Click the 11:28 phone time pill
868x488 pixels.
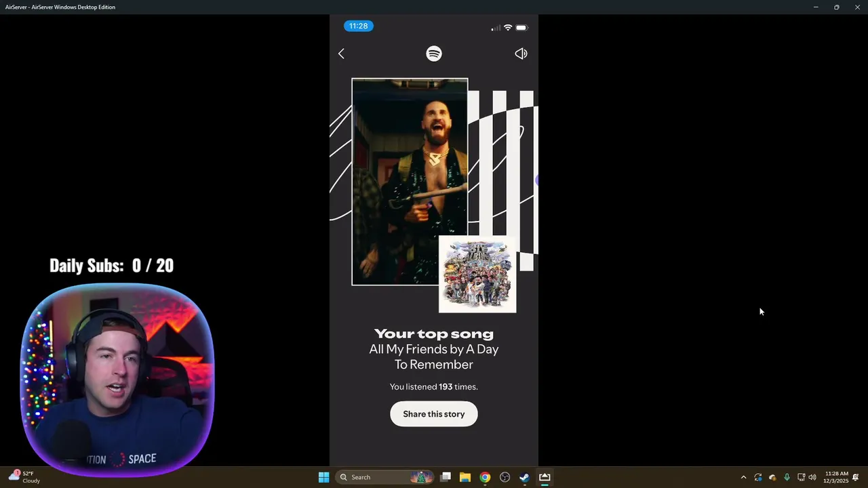(358, 26)
